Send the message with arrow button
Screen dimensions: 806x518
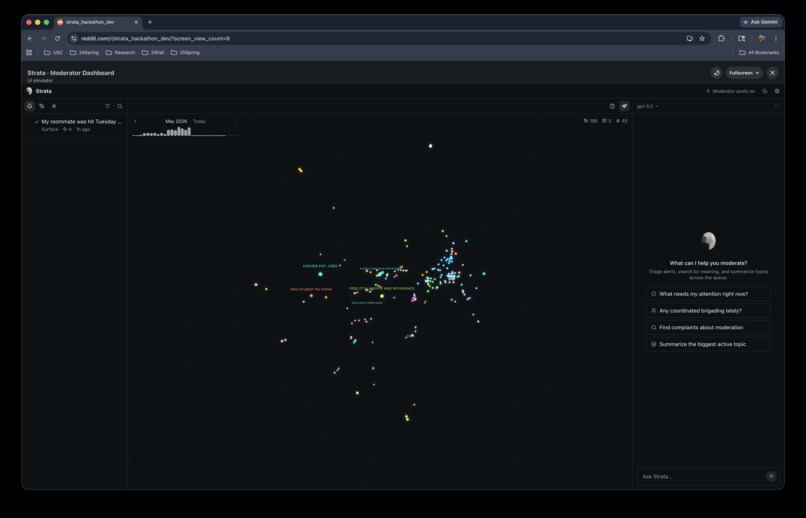point(771,476)
